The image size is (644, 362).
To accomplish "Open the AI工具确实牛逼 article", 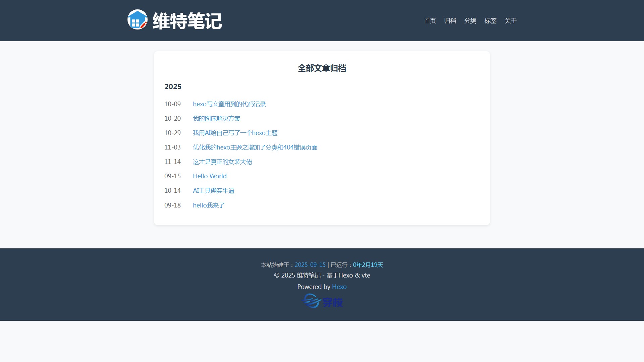I will pyautogui.click(x=213, y=191).
